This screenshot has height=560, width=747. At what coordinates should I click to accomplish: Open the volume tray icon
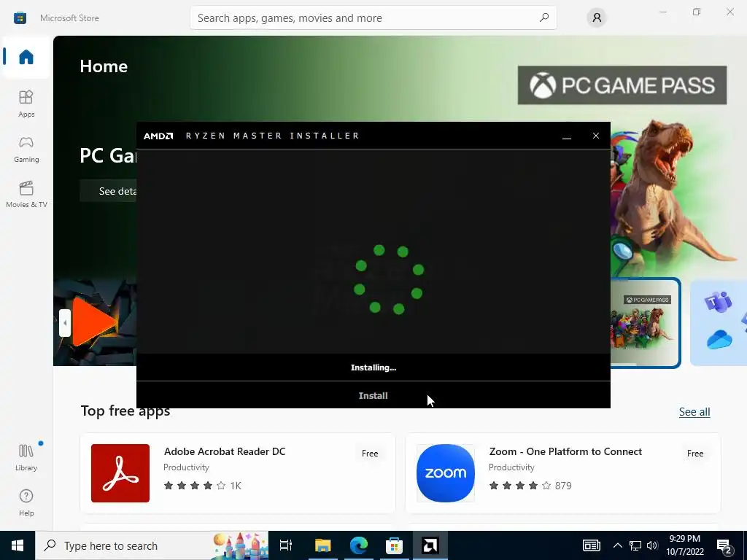pyautogui.click(x=652, y=545)
